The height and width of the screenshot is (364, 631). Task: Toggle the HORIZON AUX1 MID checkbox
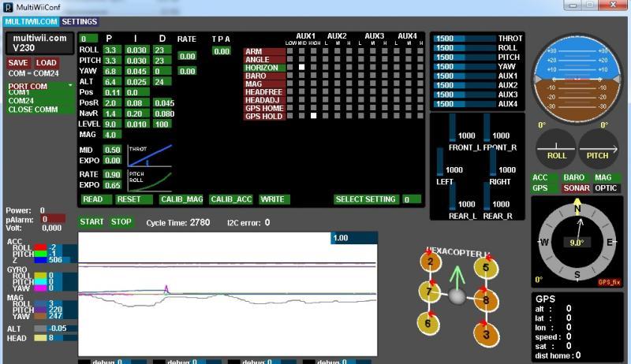click(x=301, y=68)
